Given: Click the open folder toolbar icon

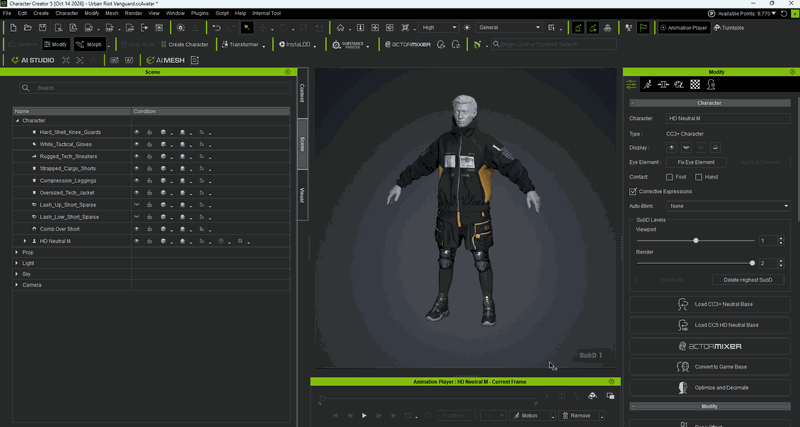Looking at the screenshot, I should (28, 28).
